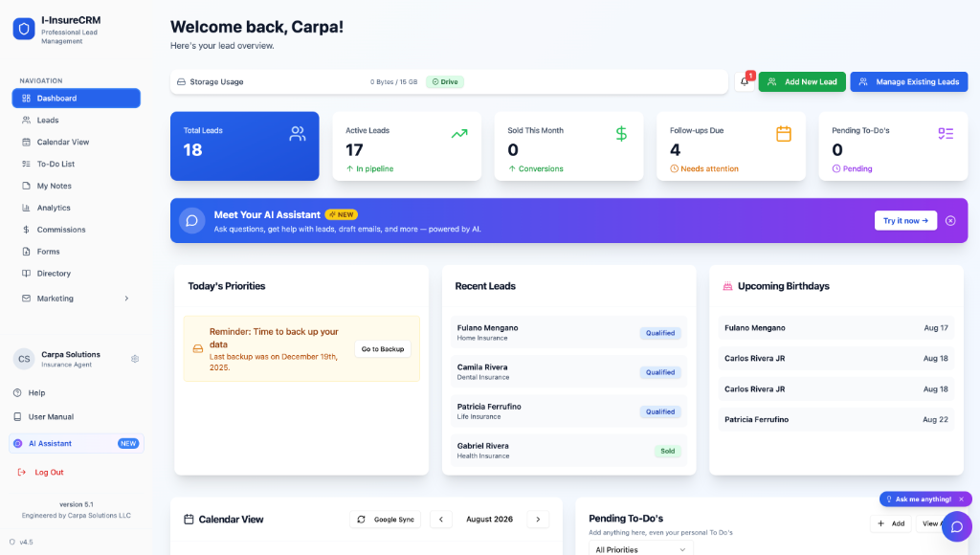Open the Total Leads card

click(x=245, y=146)
